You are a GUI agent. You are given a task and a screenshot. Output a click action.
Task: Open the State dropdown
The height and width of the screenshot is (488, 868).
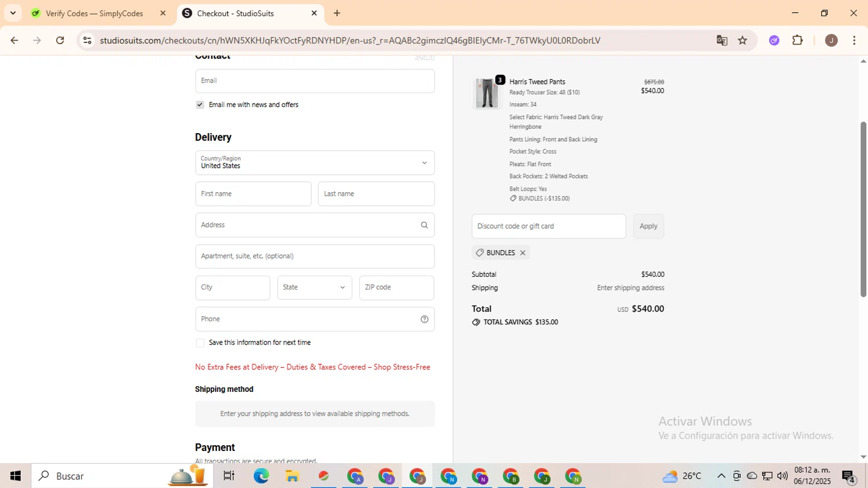click(315, 288)
